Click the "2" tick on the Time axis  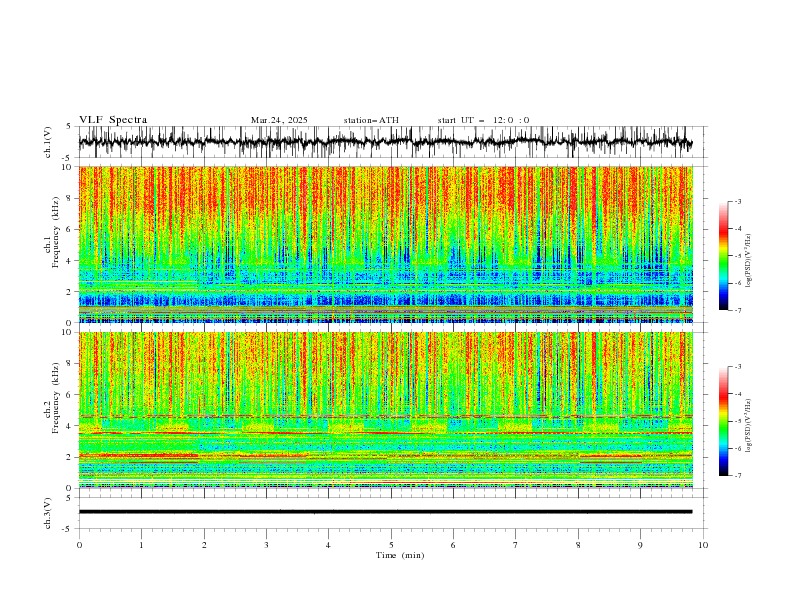204,545
